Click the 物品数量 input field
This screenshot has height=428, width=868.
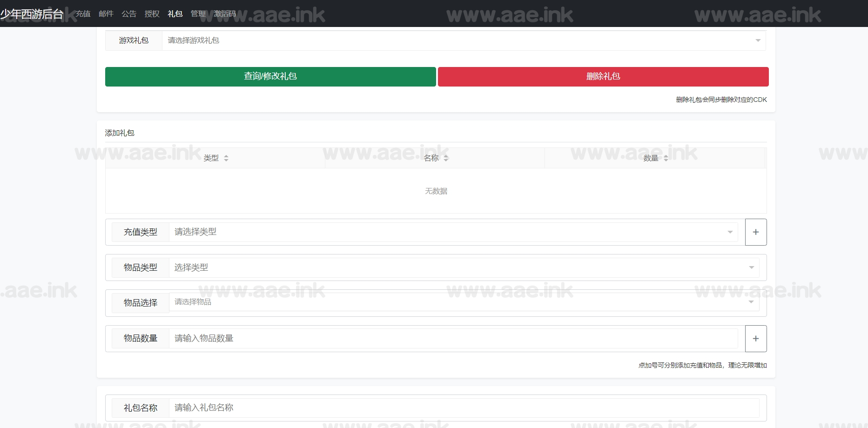[x=453, y=338]
